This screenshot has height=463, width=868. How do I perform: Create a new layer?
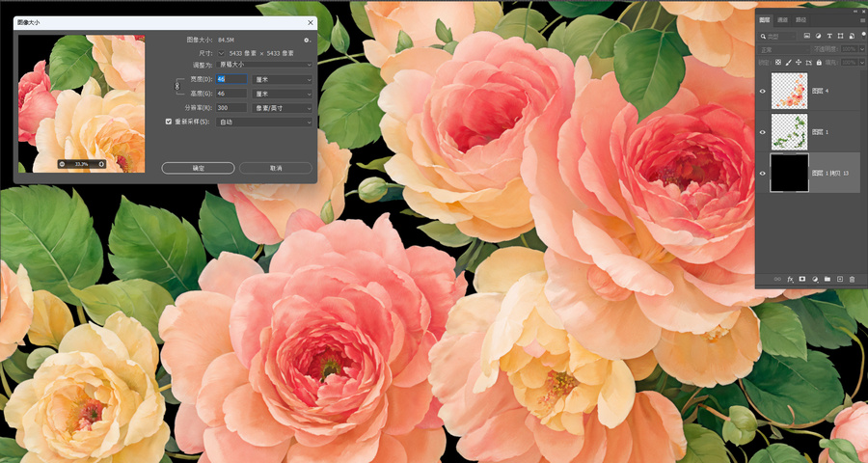coord(840,279)
